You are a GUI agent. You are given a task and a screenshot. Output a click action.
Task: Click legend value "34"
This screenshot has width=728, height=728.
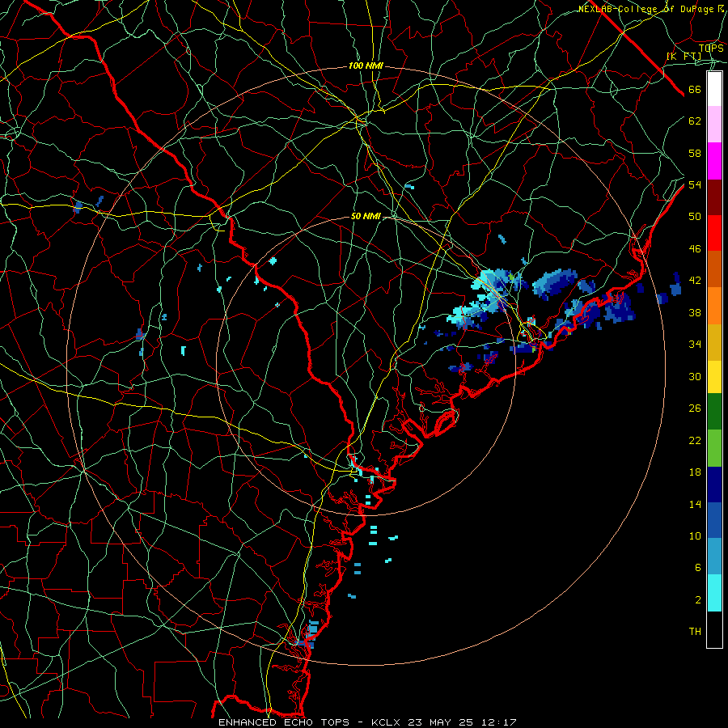tap(695, 344)
